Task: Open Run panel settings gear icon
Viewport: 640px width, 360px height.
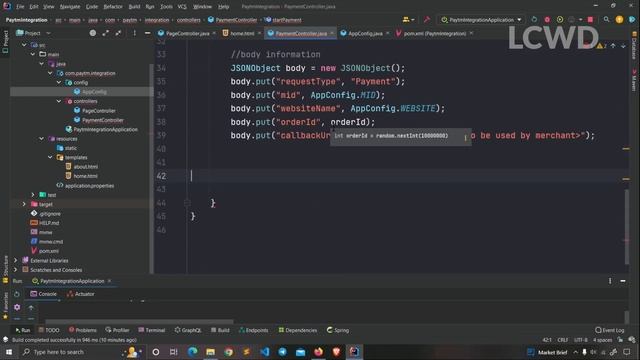Action: pos(17,307)
